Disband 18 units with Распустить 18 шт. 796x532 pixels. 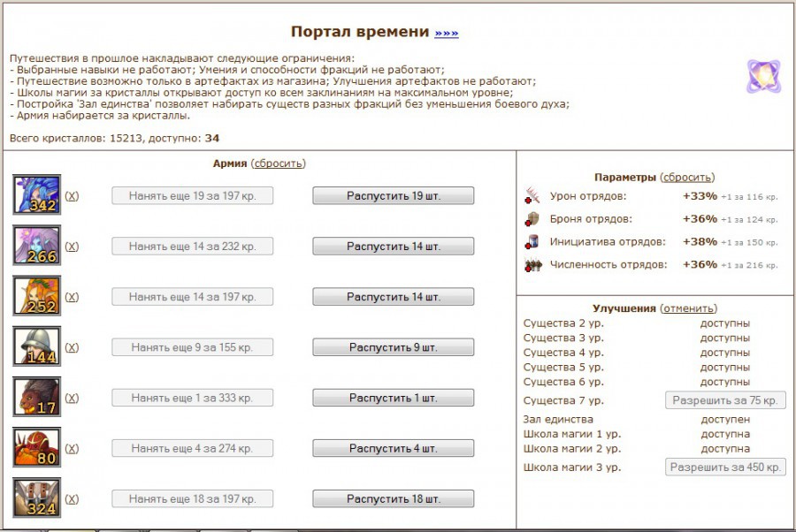pos(393,499)
